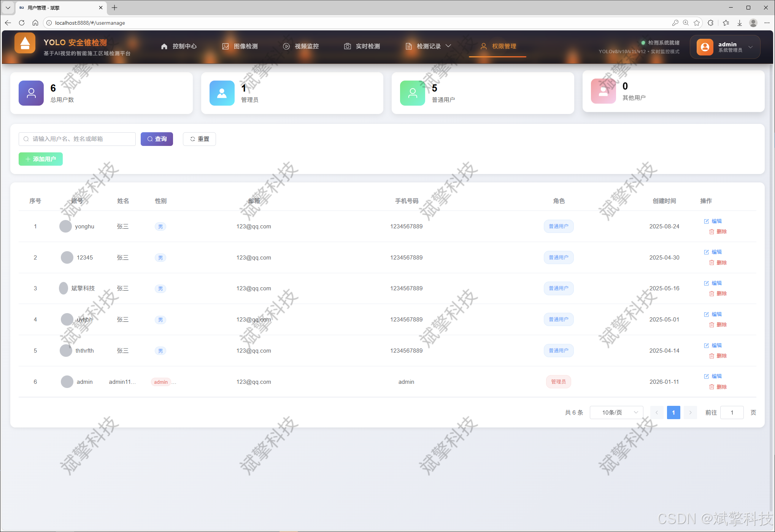Screen dimensions: 775x532
Task: Click the avatar of user yonghu
Action: pyautogui.click(x=65, y=226)
